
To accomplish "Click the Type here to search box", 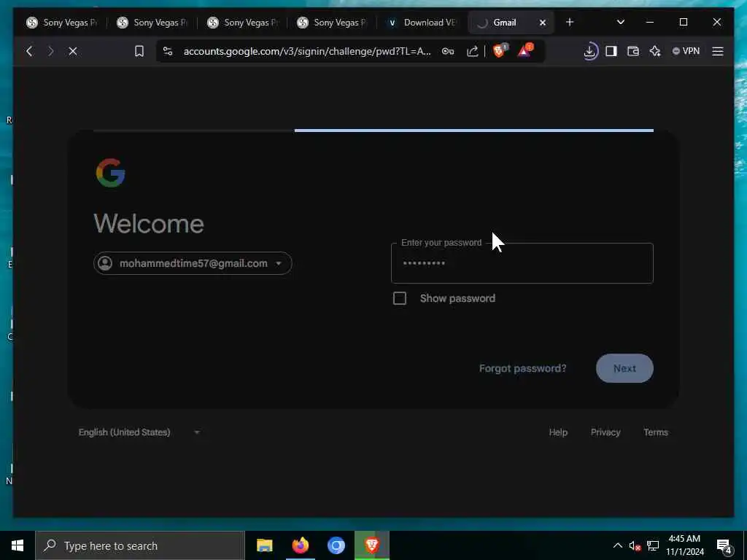I will 140,545.
